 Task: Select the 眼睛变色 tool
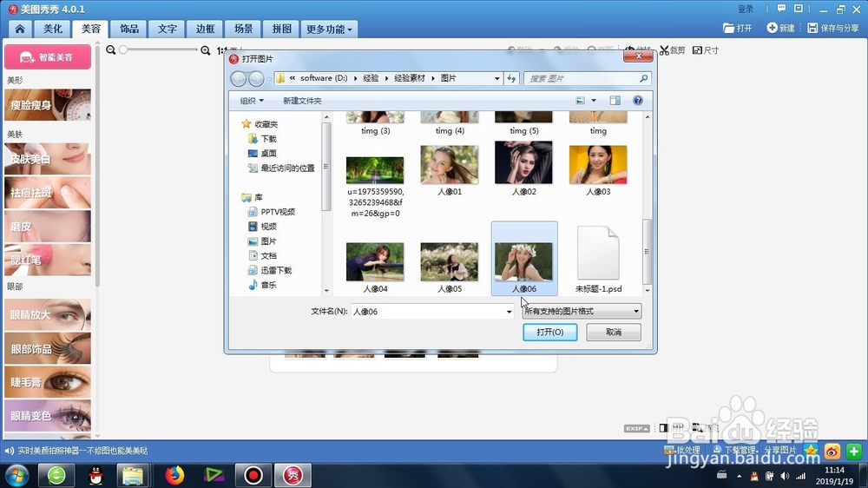[x=48, y=415]
